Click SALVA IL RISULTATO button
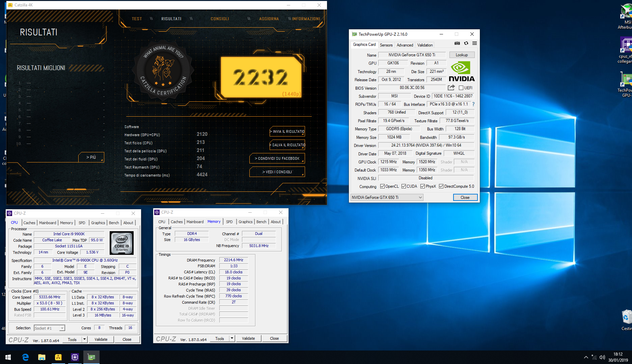 click(287, 145)
